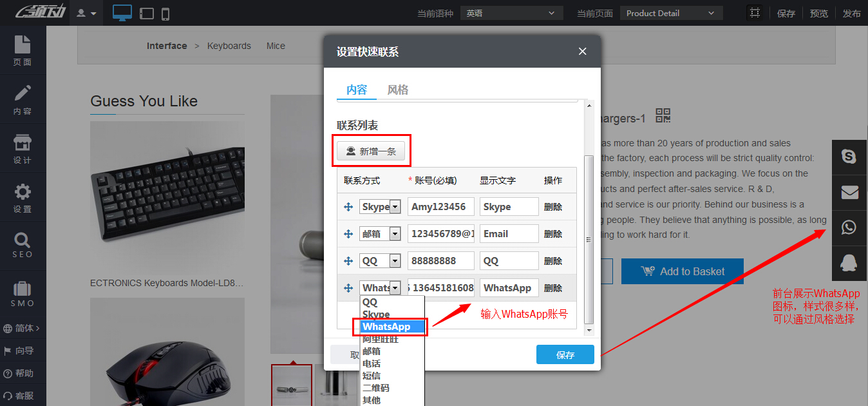
Task: Click the WhatsApp floating contact icon
Action: tap(849, 227)
